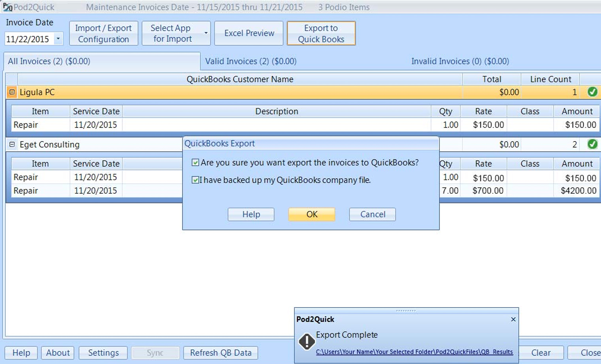Select the All Invoices tab
Viewport: 601px width, 364px height.
[49, 61]
